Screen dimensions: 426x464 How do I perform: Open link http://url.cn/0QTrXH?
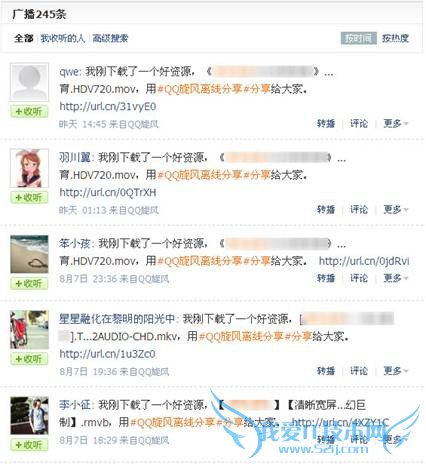(x=108, y=193)
